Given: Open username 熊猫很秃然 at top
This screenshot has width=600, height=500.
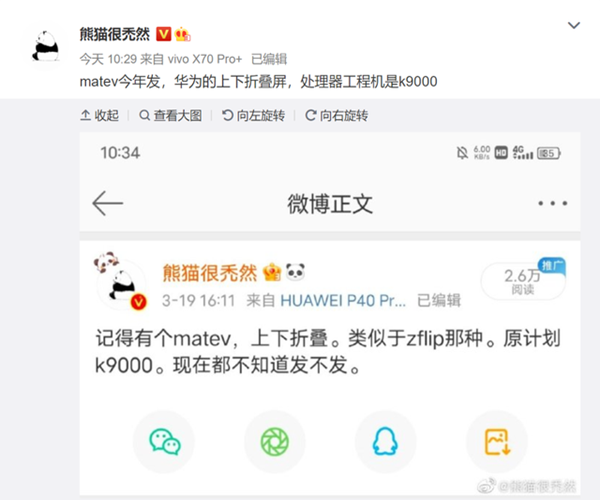Looking at the screenshot, I should tap(114, 34).
